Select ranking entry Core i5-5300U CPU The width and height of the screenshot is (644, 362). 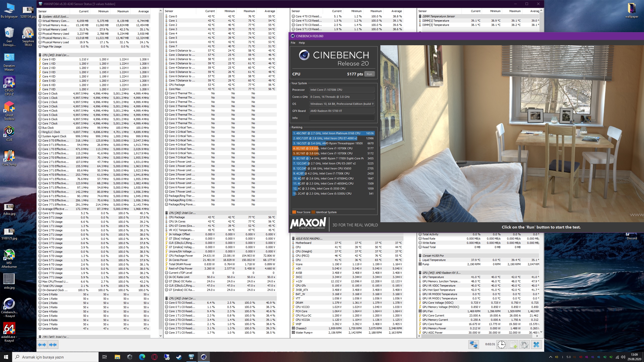tap(333, 194)
